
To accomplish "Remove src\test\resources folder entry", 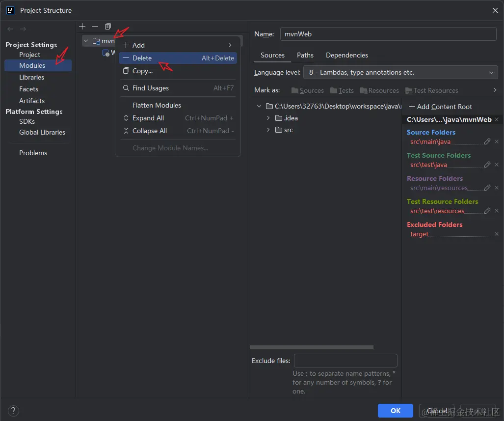I will 497,211.
